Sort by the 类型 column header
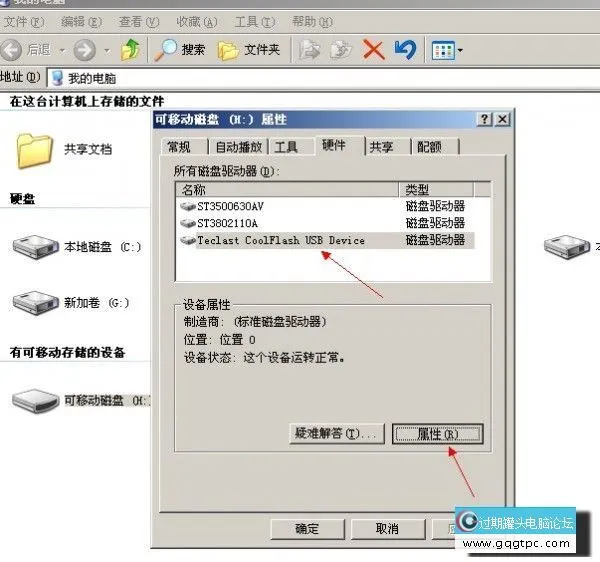 pos(436,190)
